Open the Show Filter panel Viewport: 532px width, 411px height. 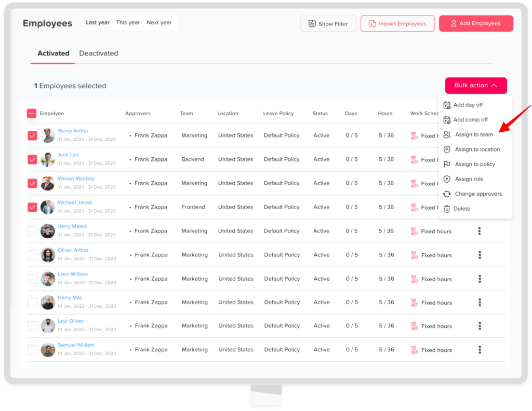click(328, 23)
